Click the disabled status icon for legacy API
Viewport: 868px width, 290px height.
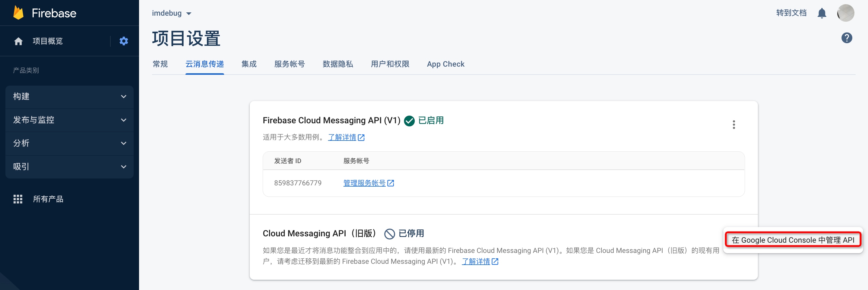389,234
